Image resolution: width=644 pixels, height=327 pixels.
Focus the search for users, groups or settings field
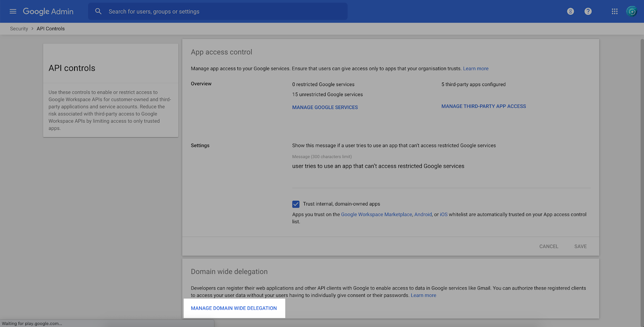[218, 11]
